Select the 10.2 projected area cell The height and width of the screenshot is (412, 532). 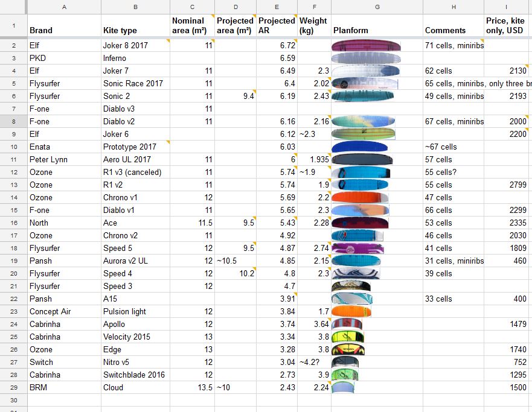[236, 273]
